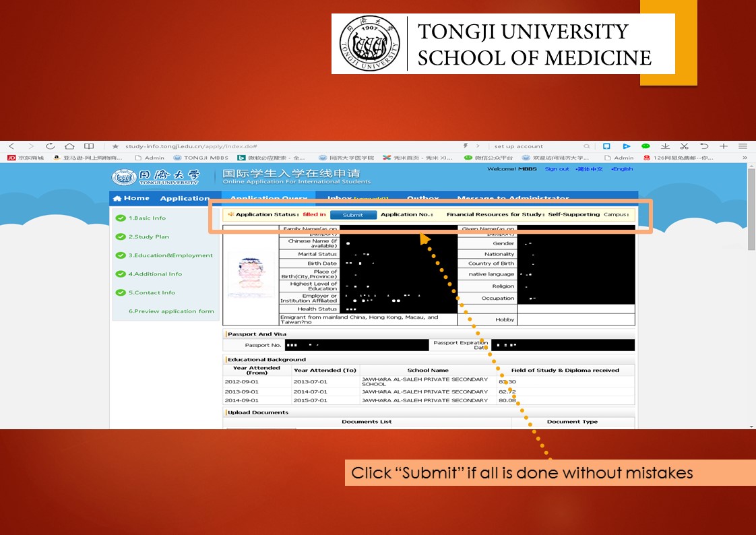Viewport: 756px width, 535px height.
Task: Click the browser forward arrow
Action: (31, 146)
